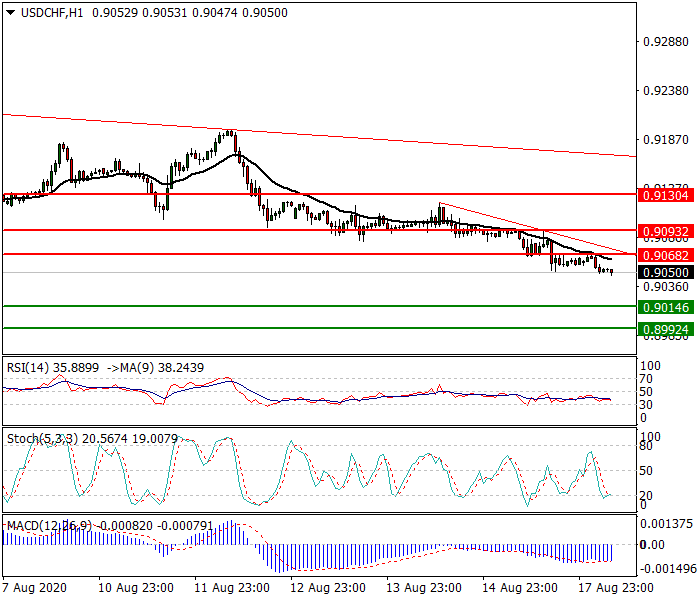The height and width of the screenshot is (600, 700).
Task: Select the 0.90932 resistance price label
Action: (666, 232)
